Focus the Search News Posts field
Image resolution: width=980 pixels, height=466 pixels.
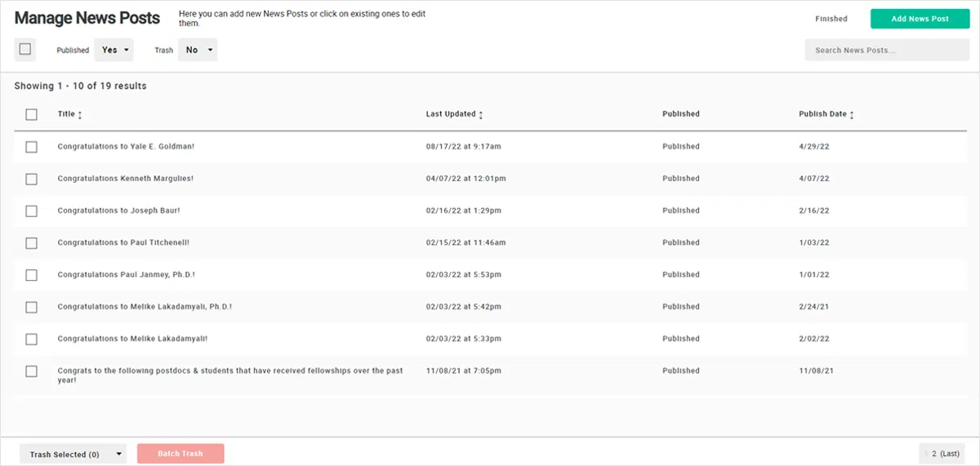886,50
